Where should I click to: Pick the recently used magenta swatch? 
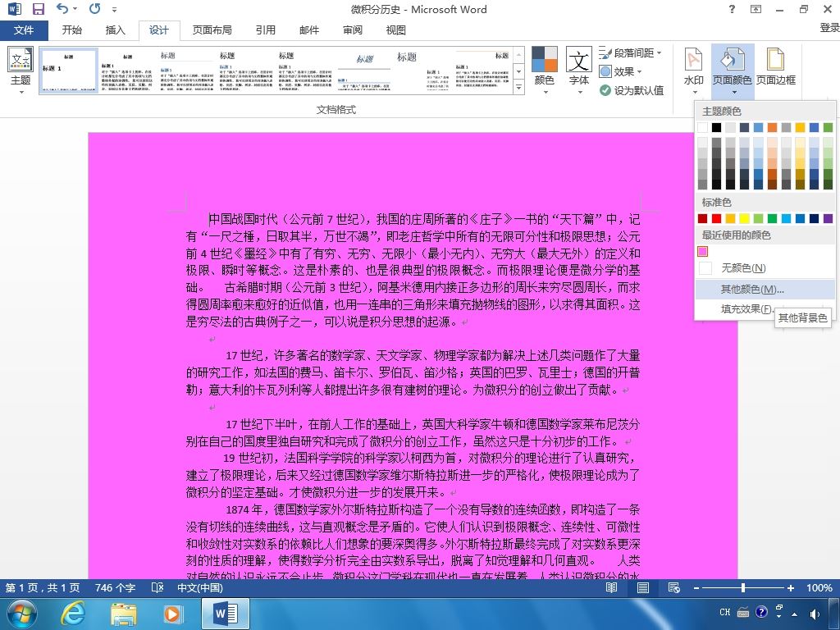coord(703,251)
